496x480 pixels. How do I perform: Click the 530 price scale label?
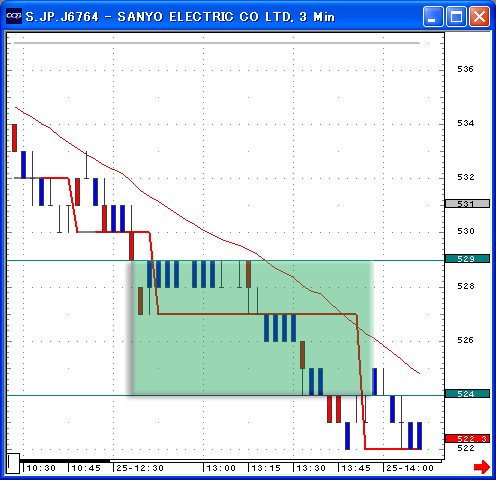[x=465, y=231]
